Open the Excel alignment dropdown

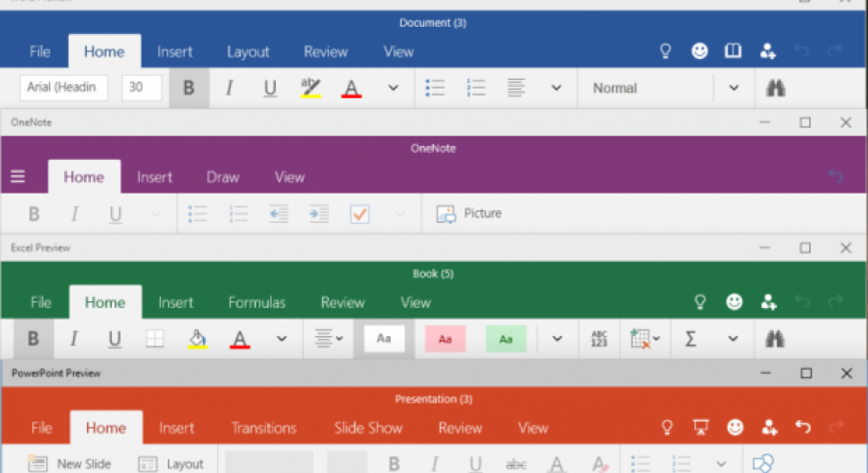[x=328, y=338]
